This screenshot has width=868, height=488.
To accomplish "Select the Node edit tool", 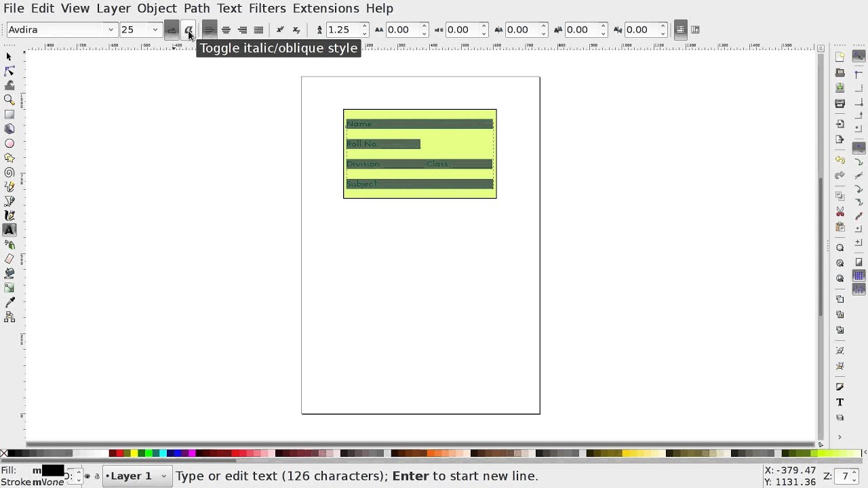I will [x=9, y=71].
